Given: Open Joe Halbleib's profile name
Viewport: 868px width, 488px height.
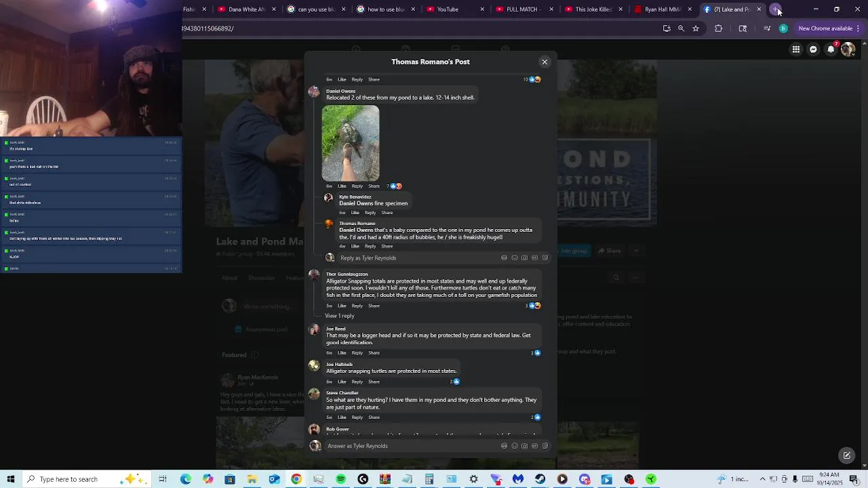Looking at the screenshot, I should [339, 364].
